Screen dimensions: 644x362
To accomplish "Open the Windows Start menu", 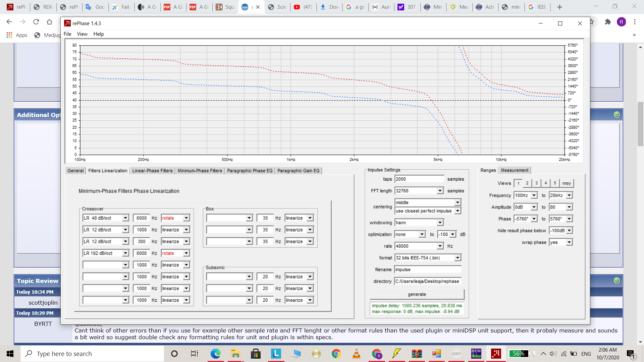I will pyautogui.click(x=10, y=354).
